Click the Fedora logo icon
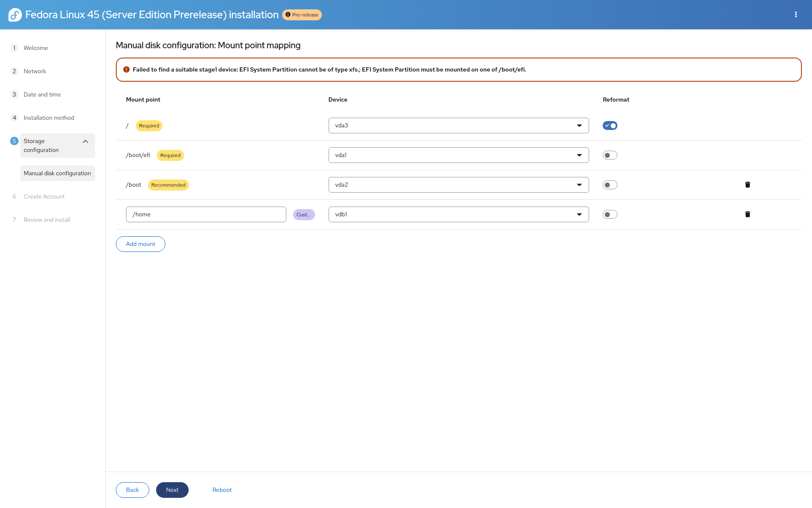This screenshot has height=508, width=812. 15,15
